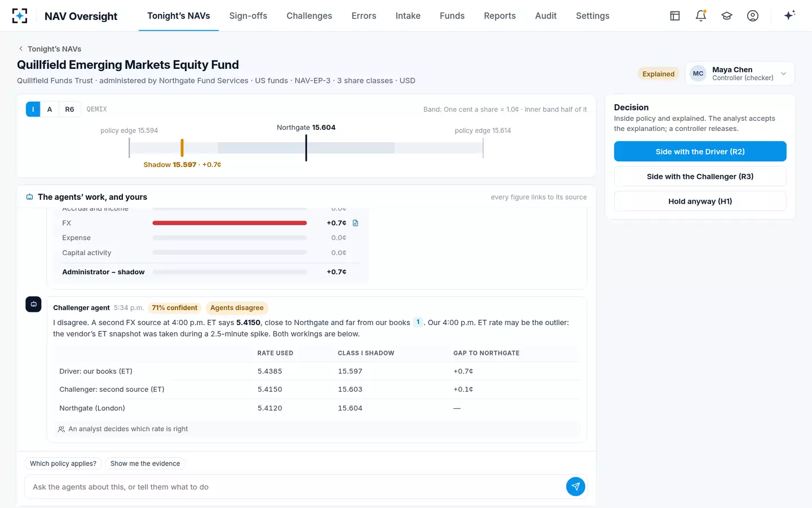The height and width of the screenshot is (508, 812).
Task: Click the QEMIX ticker label
Action: [x=96, y=110]
